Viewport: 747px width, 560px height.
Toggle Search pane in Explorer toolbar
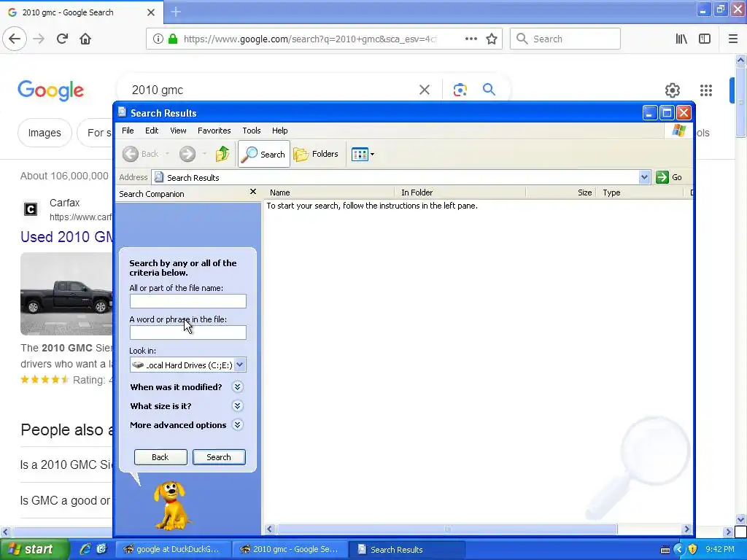[264, 154]
